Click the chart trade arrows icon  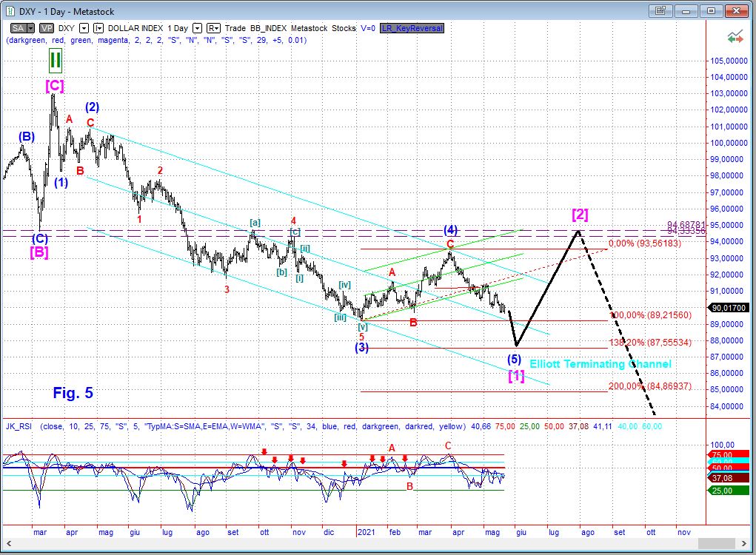pyautogui.click(x=735, y=38)
